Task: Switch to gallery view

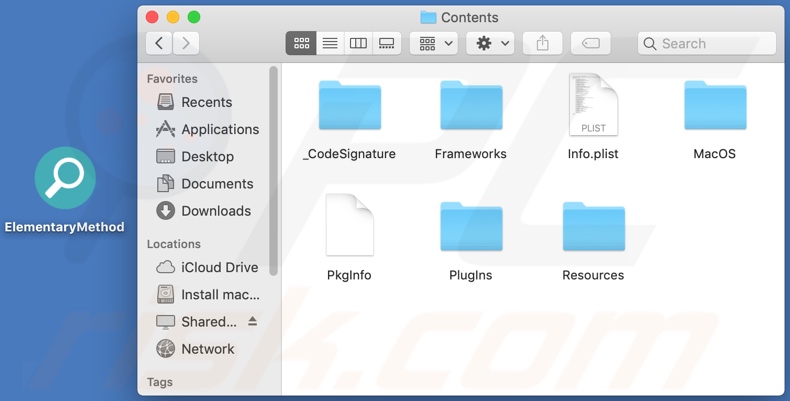Action: [x=386, y=43]
